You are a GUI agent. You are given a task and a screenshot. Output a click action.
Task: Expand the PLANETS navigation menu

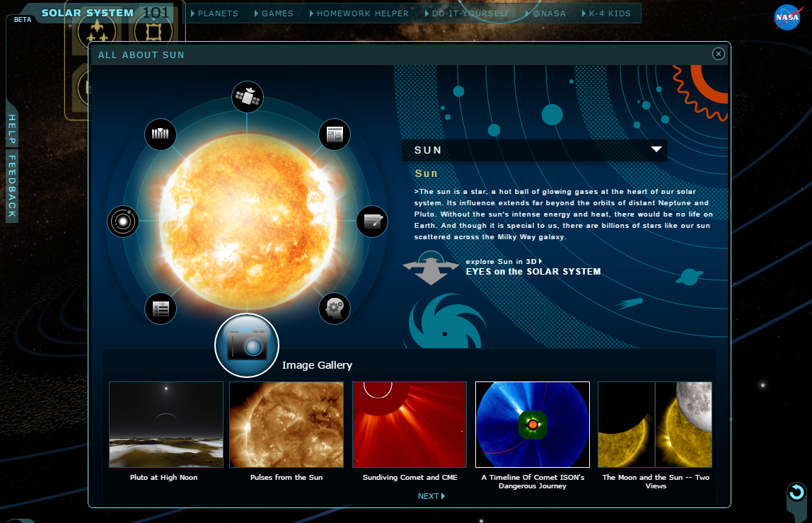216,13
